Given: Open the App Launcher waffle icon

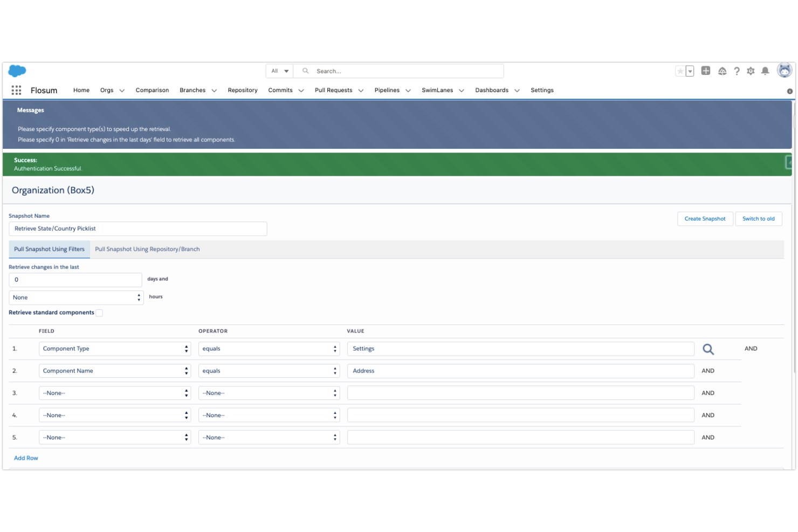Looking at the screenshot, I should (16, 90).
